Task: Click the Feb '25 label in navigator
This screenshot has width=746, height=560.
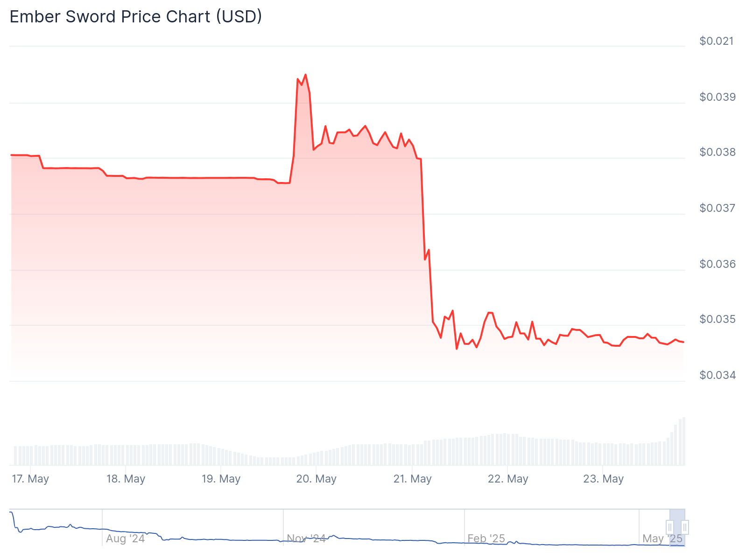Action: [x=486, y=539]
